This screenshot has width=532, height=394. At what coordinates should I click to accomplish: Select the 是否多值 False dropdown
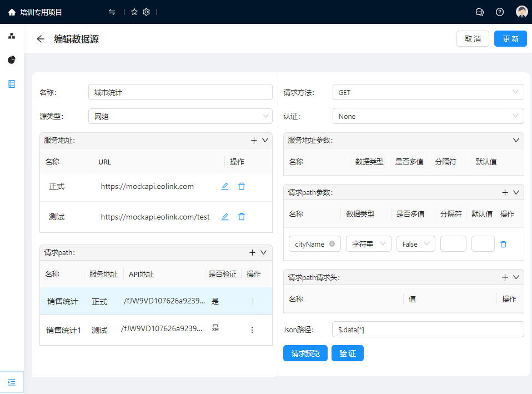coord(415,244)
